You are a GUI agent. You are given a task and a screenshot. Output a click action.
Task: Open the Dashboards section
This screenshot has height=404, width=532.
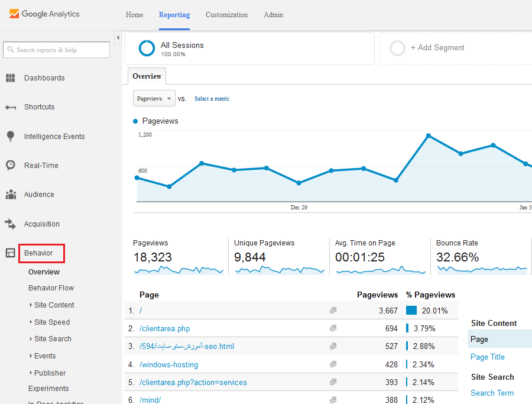click(x=44, y=78)
